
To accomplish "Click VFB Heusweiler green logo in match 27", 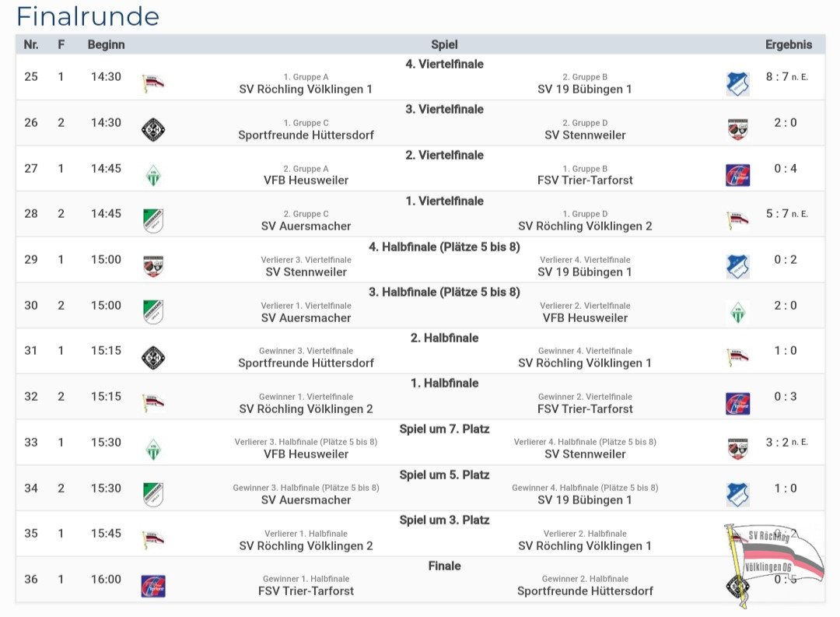I will (x=153, y=175).
